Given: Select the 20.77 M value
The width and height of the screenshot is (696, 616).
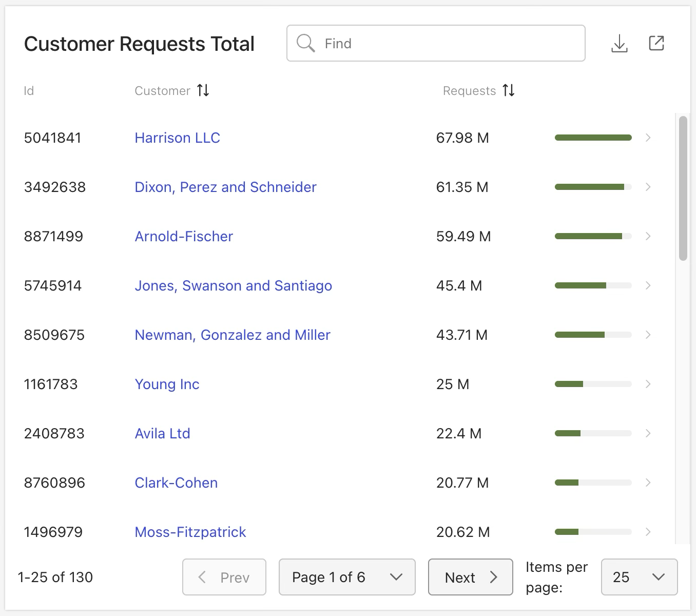Looking at the screenshot, I should [x=462, y=483].
